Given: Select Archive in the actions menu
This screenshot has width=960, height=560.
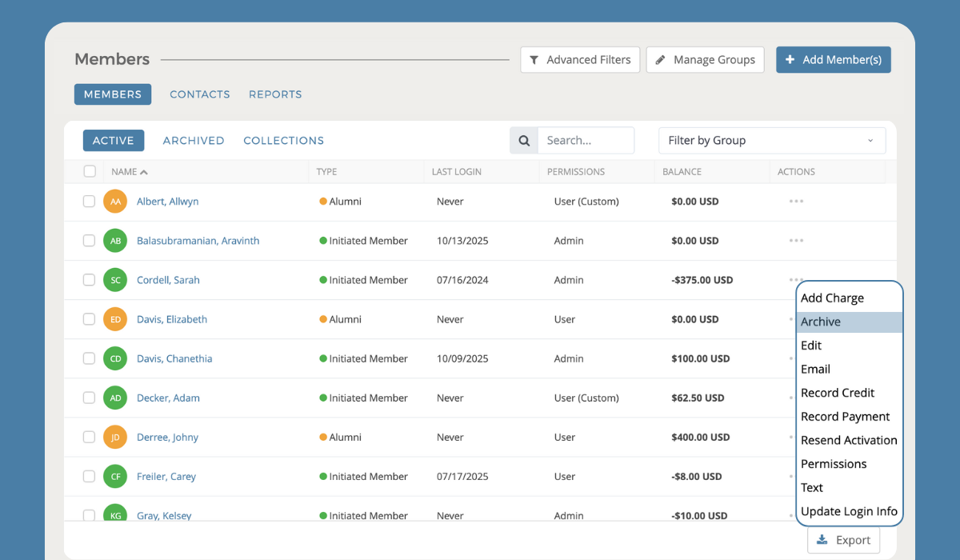Looking at the screenshot, I should tap(850, 322).
